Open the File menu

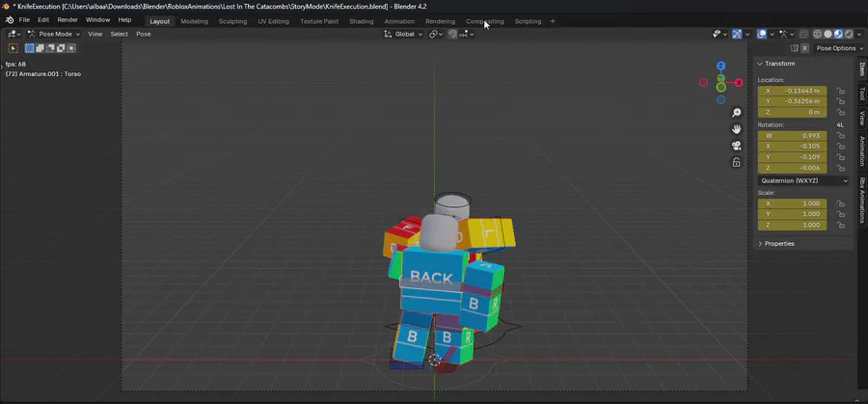[24, 20]
